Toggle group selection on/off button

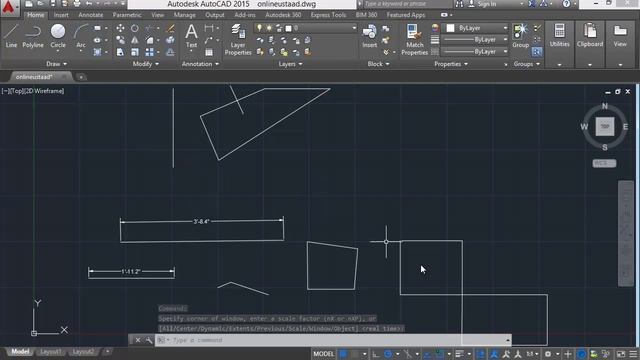click(537, 52)
